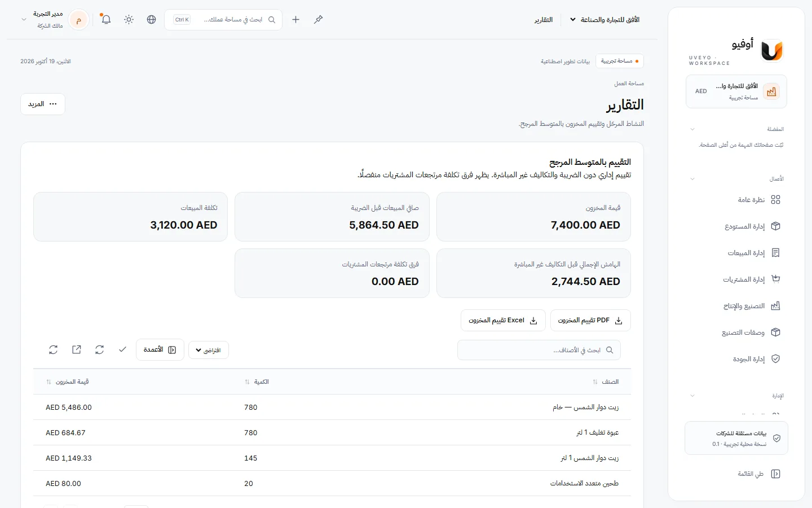Viewport: 812px width, 508px height.
Task: Click the AED 1,149.33 stock value cell
Action: 69,458
